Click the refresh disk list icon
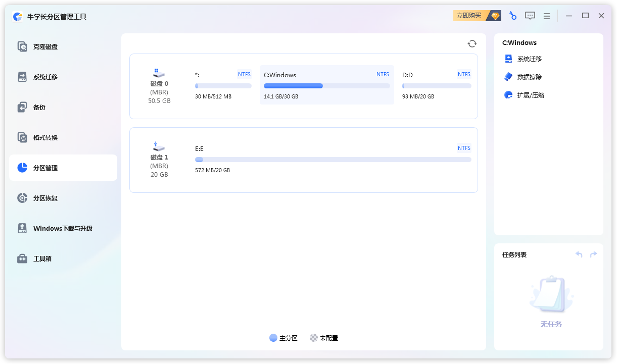The height and width of the screenshot is (364, 617). click(472, 44)
